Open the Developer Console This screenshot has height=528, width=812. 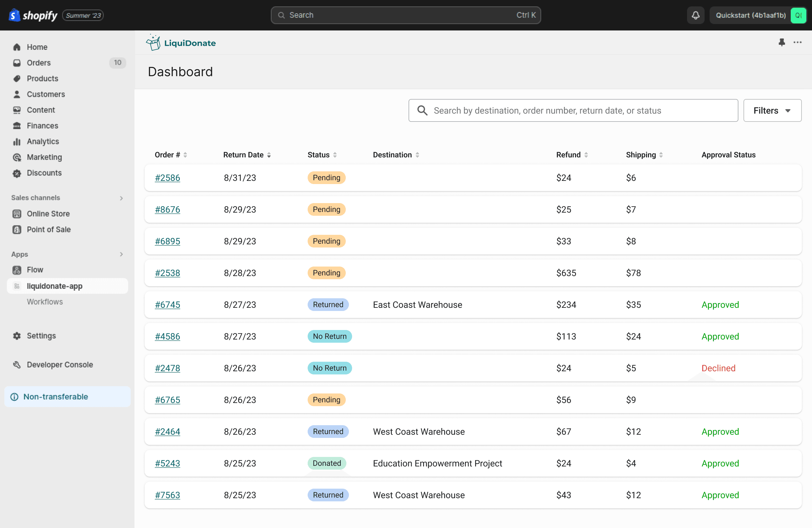point(60,365)
